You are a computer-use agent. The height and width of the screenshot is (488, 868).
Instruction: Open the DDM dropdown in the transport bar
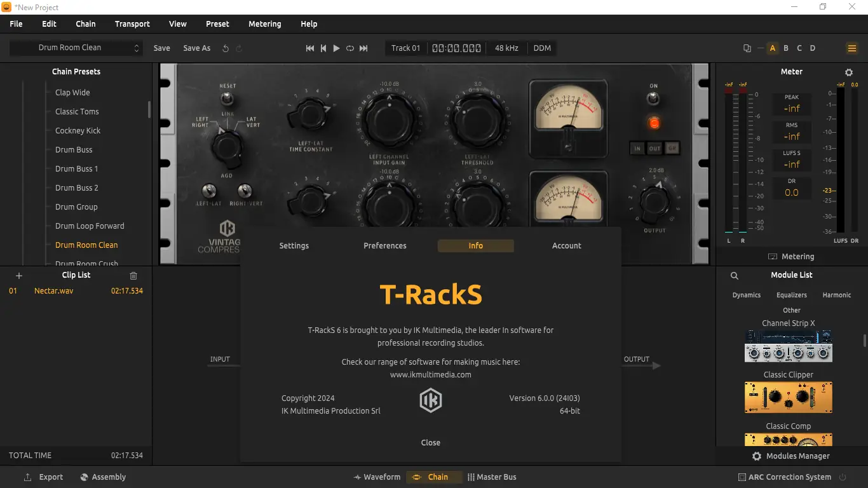541,48
